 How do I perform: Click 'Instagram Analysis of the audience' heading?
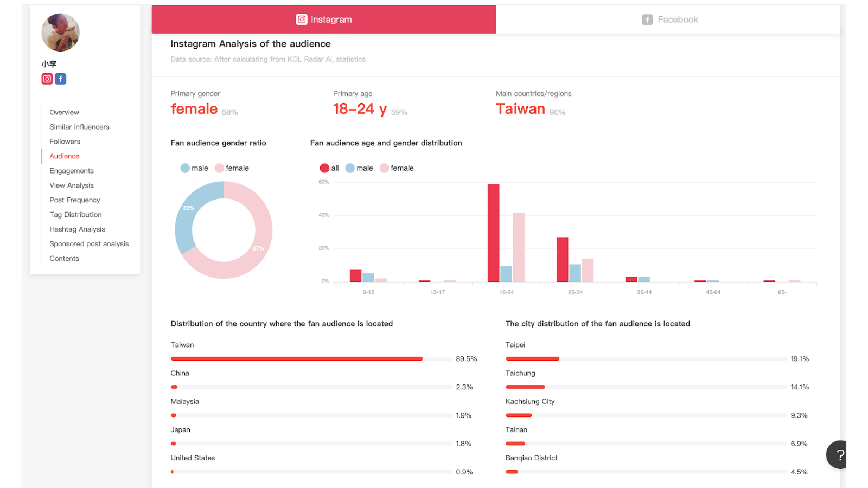coord(251,44)
